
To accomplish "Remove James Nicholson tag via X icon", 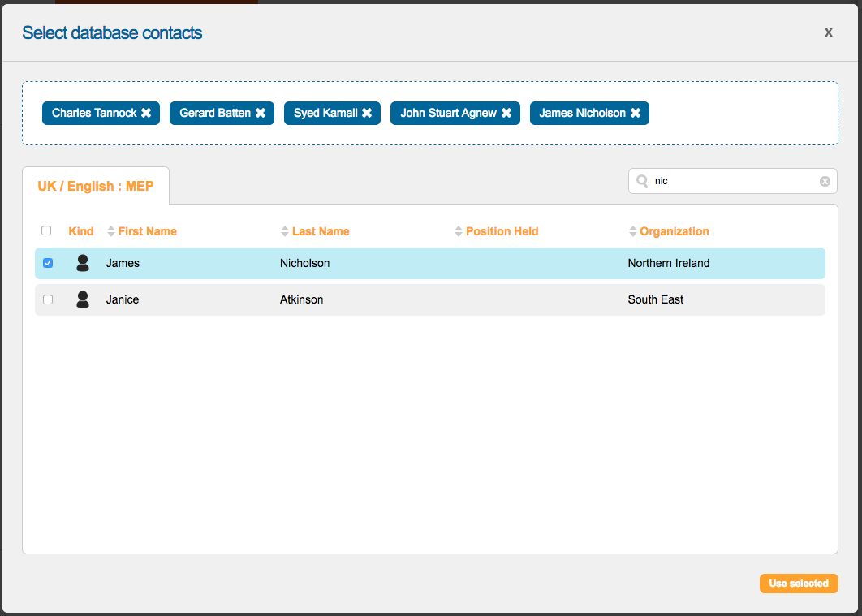I will 636,113.
